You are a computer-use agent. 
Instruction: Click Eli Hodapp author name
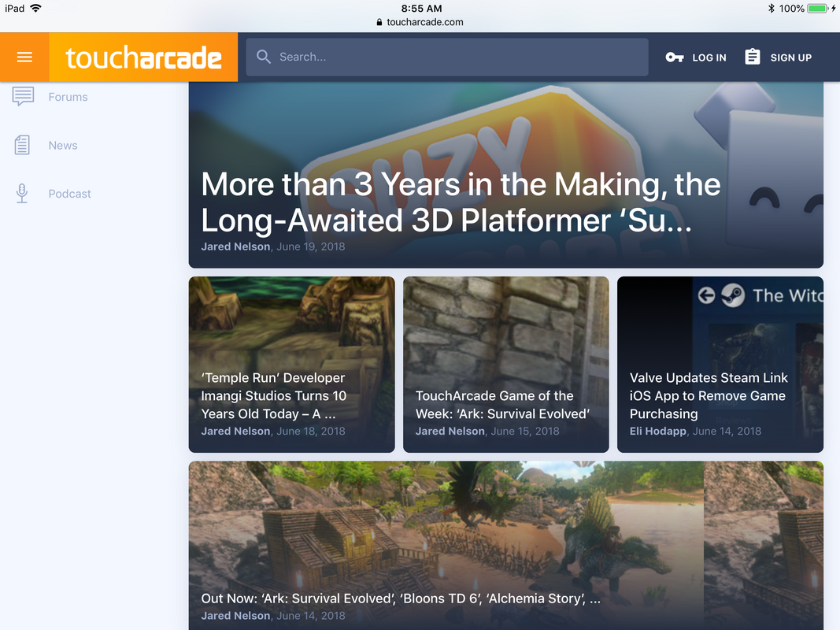click(658, 432)
